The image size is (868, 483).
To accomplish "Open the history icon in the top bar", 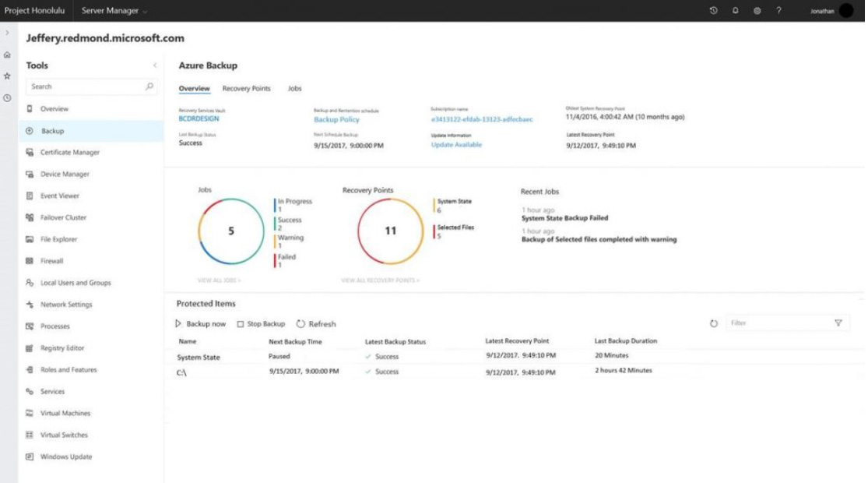I will pos(714,11).
